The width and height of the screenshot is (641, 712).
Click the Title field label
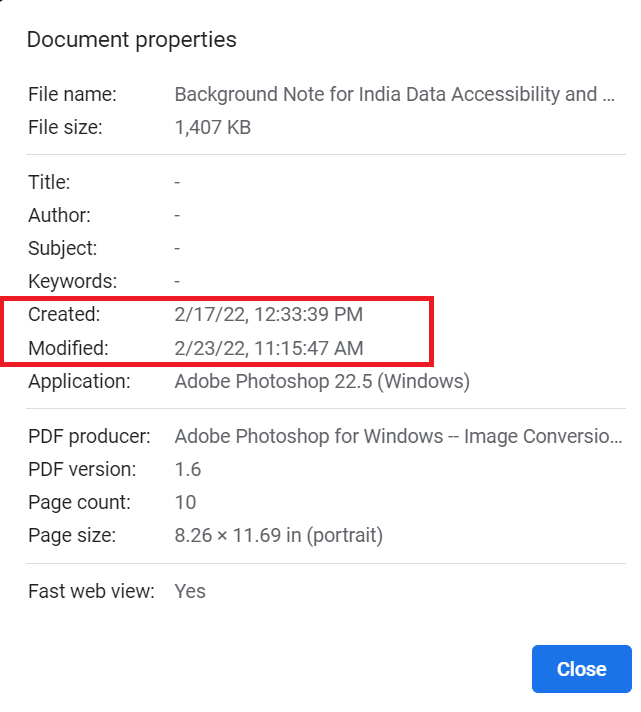[x=49, y=182]
